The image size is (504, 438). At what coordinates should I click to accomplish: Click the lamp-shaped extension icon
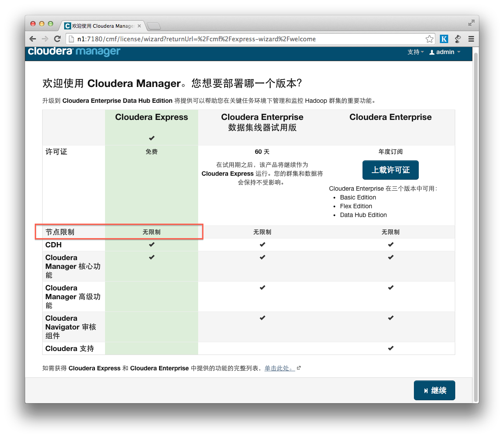point(457,39)
